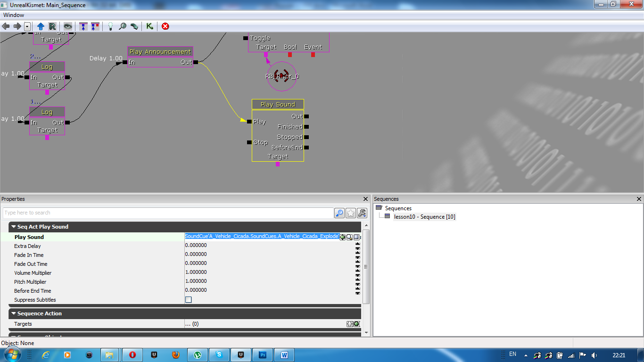This screenshot has height=362, width=644.
Task: Click the Properties panel vertical scrollbar
Action: click(x=366, y=267)
